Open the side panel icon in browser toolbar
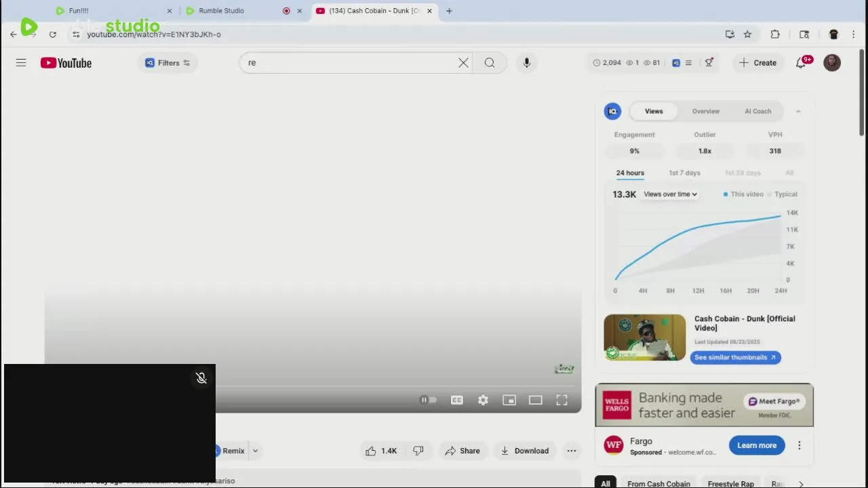 tap(804, 35)
